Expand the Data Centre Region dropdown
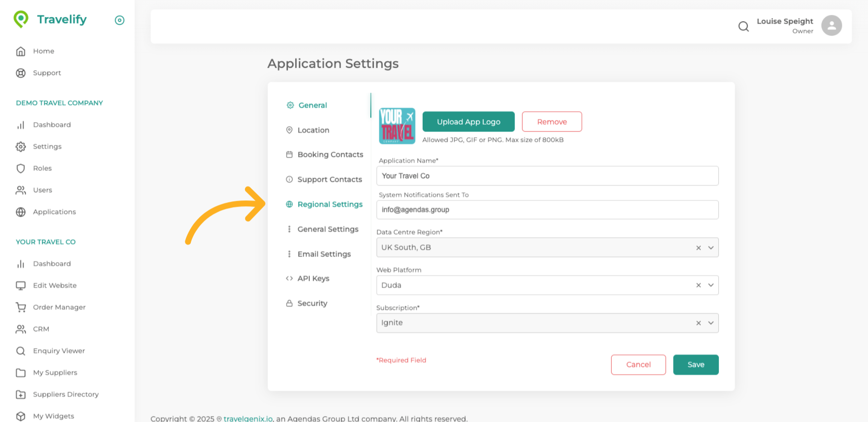Image resolution: width=868 pixels, height=422 pixels. (711, 247)
